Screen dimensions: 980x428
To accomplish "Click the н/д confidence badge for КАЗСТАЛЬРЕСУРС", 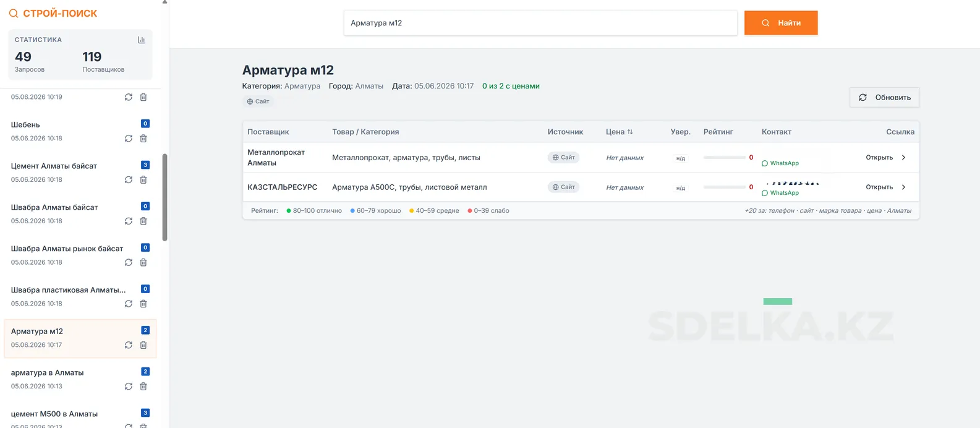I will tap(680, 188).
